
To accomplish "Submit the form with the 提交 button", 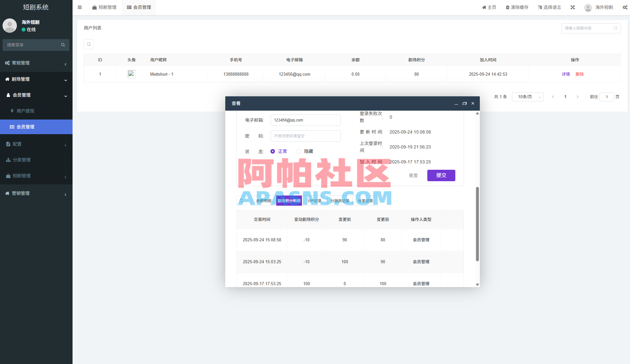I will [x=441, y=175].
